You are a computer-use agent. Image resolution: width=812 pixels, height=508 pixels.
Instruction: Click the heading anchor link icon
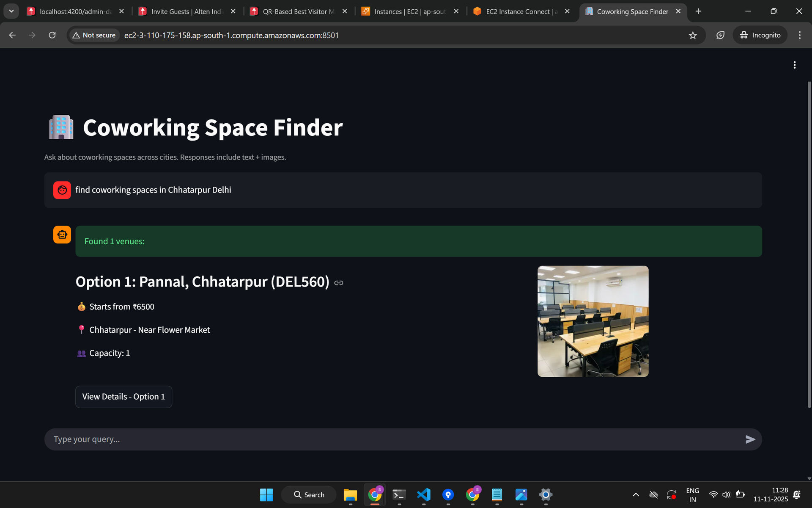339,283
